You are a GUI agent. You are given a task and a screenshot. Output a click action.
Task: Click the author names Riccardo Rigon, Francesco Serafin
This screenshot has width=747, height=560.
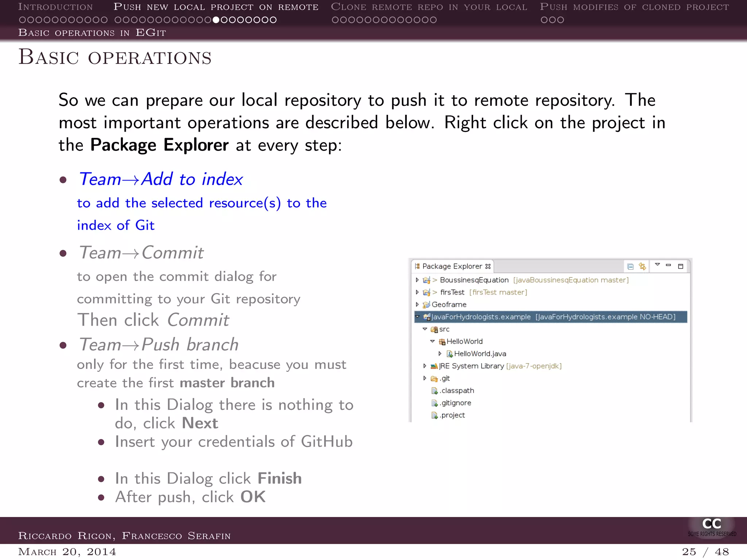tap(124, 536)
